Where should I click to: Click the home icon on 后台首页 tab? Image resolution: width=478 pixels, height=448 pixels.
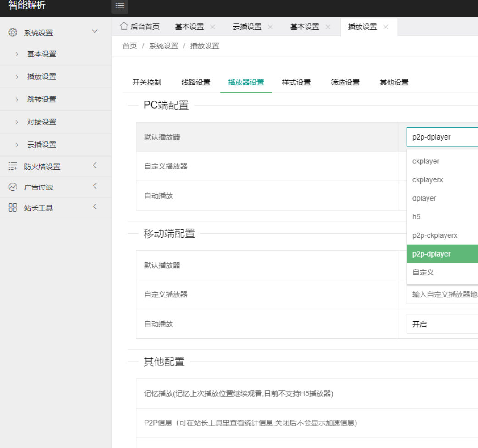click(123, 27)
